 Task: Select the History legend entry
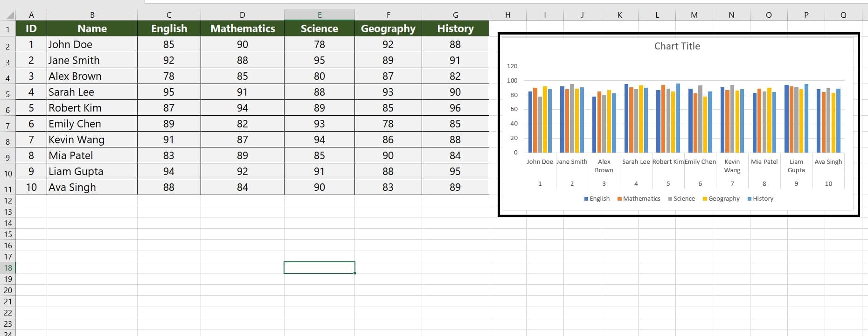click(x=760, y=199)
